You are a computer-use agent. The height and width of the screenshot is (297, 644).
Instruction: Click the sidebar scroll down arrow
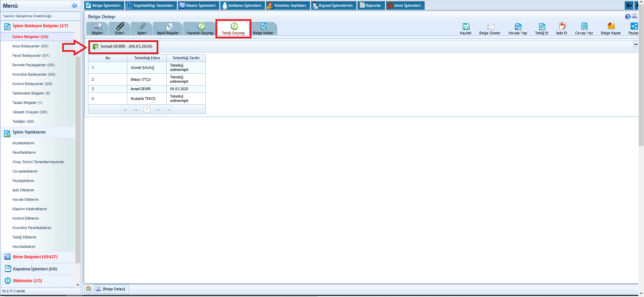pyautogui.click(x=78, y=285)
